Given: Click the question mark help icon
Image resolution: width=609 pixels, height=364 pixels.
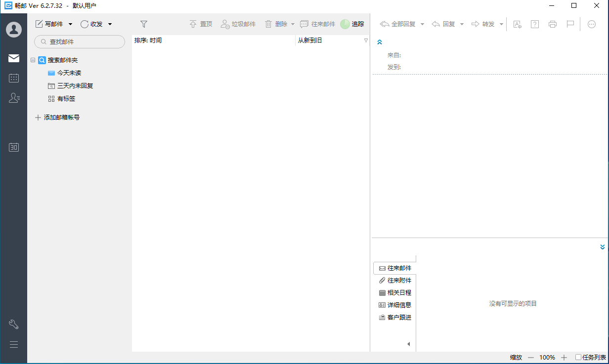Looking at the screenshot, I should [534, 24].
